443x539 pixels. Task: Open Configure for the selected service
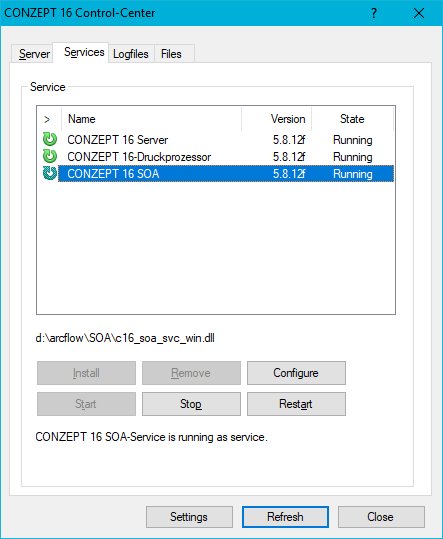click(296, 373)
